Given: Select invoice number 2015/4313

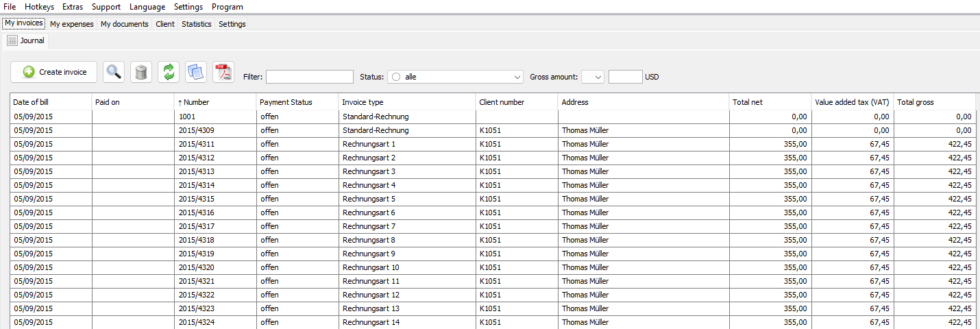Looking at the screenshot, I should [215, 171].
